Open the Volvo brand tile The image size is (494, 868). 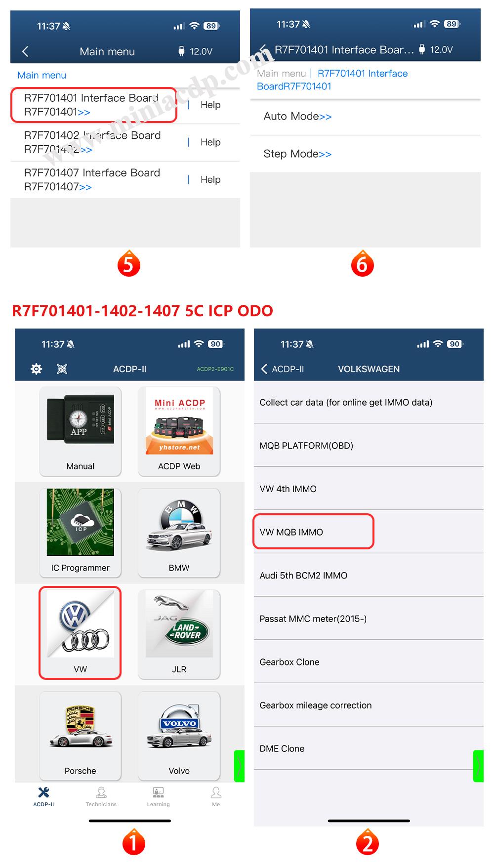click(x=179, y=735)
